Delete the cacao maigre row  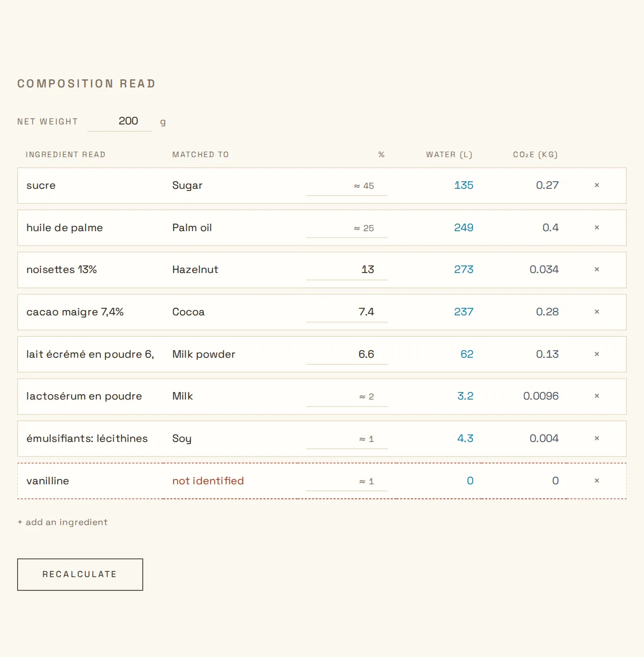597,312
